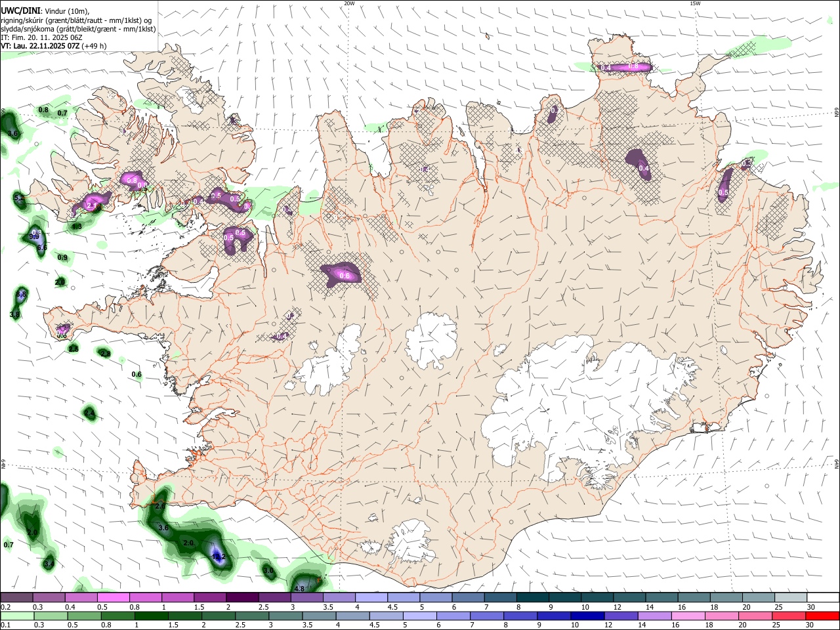Select the '6.6' rainfall value in the west
Image resolution: width=840 pixels, height=630 pixels.
coord(42,247)
